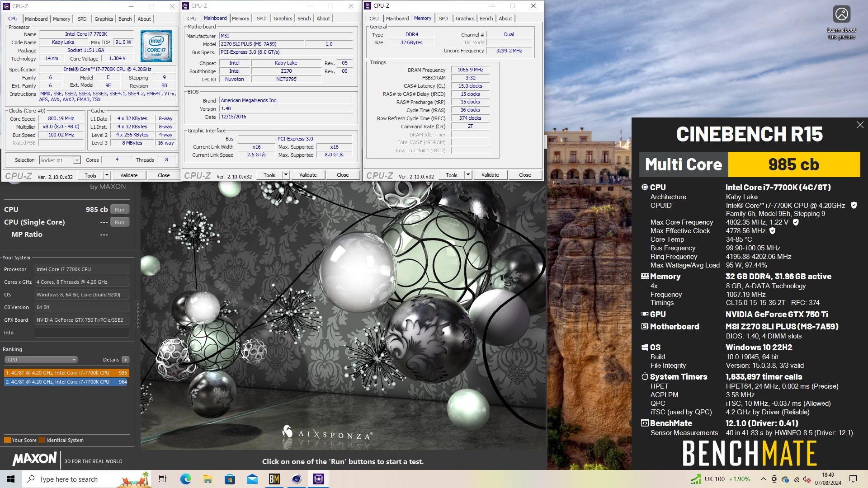This screenshot has width=868, height=488.
Task: Open the Meet Now tray icon
Action: pyautogui.click(x=774, y=479)
